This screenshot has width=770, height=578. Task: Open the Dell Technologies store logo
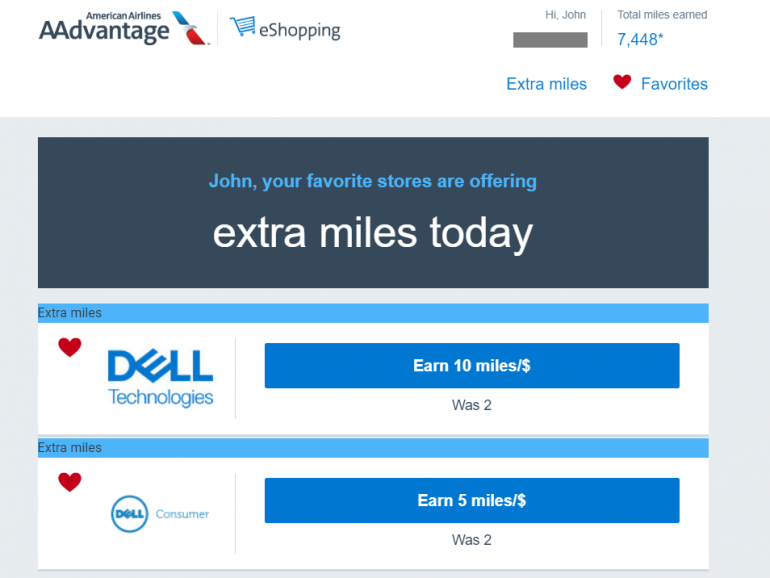point(160,377)
